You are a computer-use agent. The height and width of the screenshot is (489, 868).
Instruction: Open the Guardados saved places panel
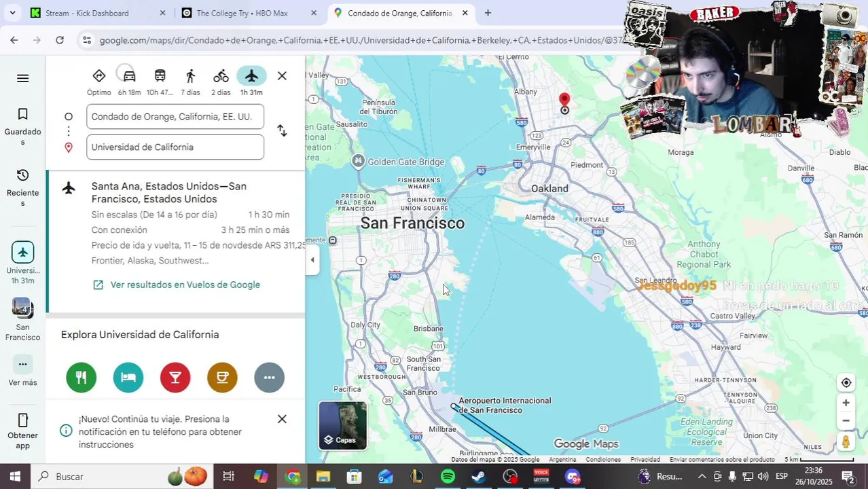(22, 127)
